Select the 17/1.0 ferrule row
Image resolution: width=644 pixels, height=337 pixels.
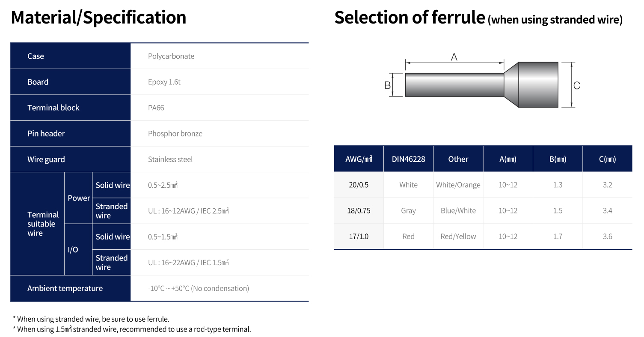coord(483,236)
